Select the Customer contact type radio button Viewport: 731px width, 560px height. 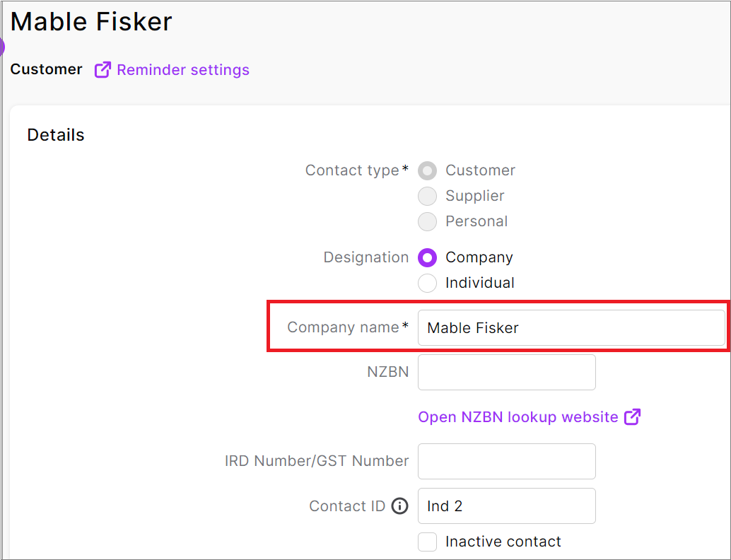point(427,170)
